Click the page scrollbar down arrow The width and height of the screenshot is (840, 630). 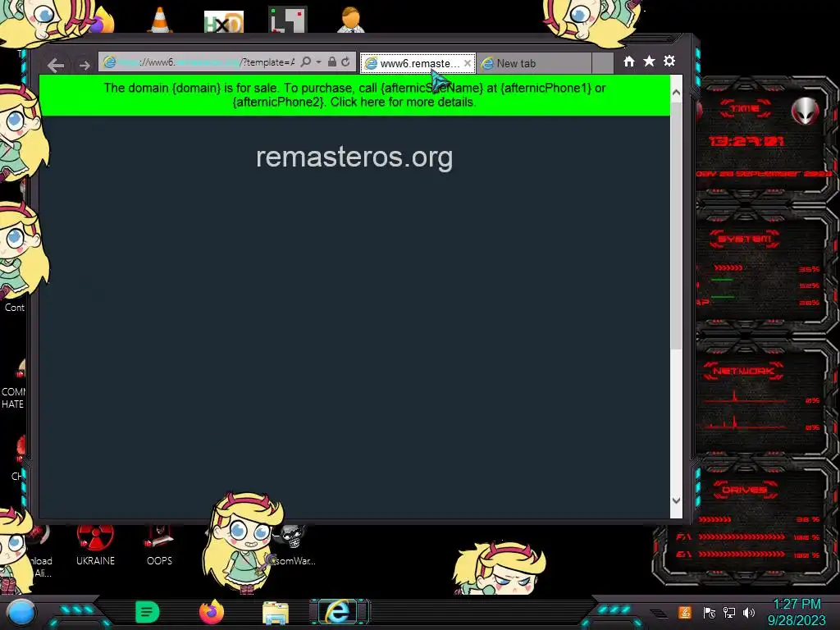[676, 501]
